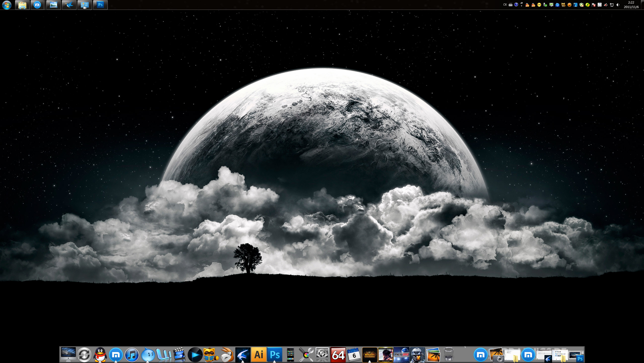Launch Maxthon beside iTunes in dock

tap(116, 355)
